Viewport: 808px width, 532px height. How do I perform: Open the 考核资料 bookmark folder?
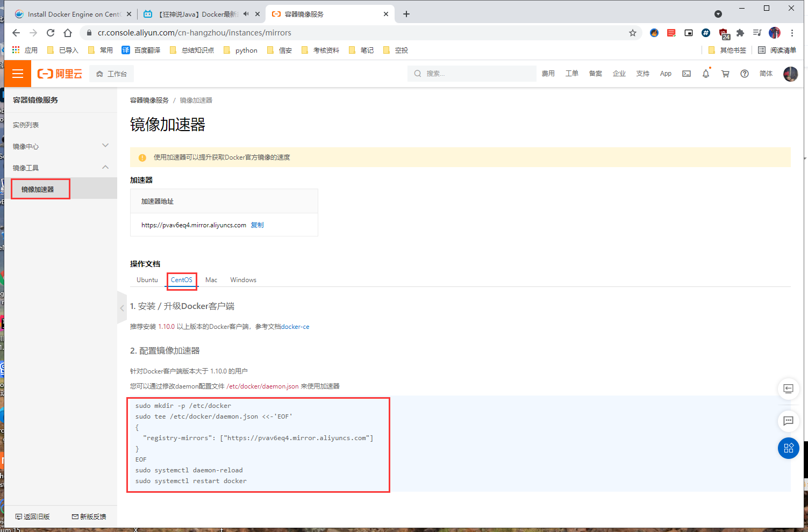click(320, 50)
